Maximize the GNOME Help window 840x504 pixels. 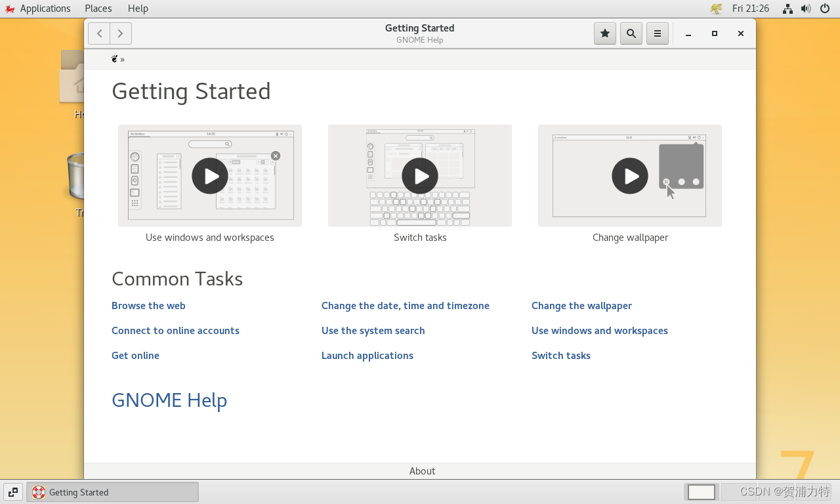click(x=715, y=34)
